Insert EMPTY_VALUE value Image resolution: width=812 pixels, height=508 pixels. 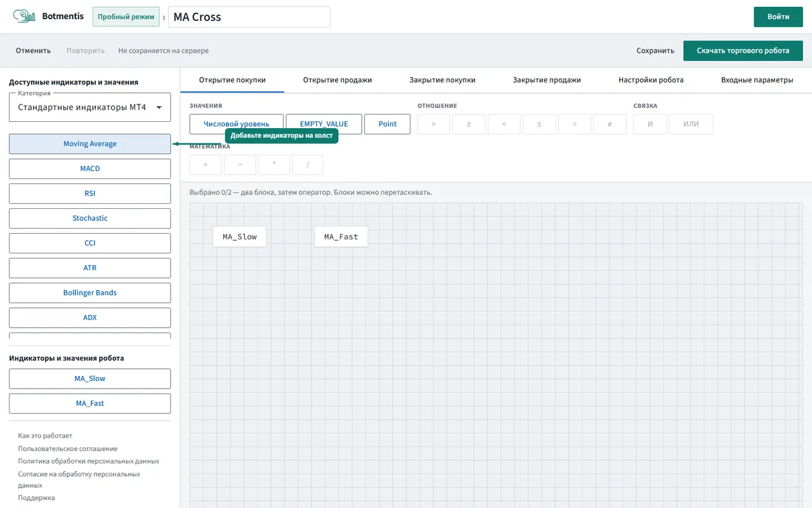point(324,124)
